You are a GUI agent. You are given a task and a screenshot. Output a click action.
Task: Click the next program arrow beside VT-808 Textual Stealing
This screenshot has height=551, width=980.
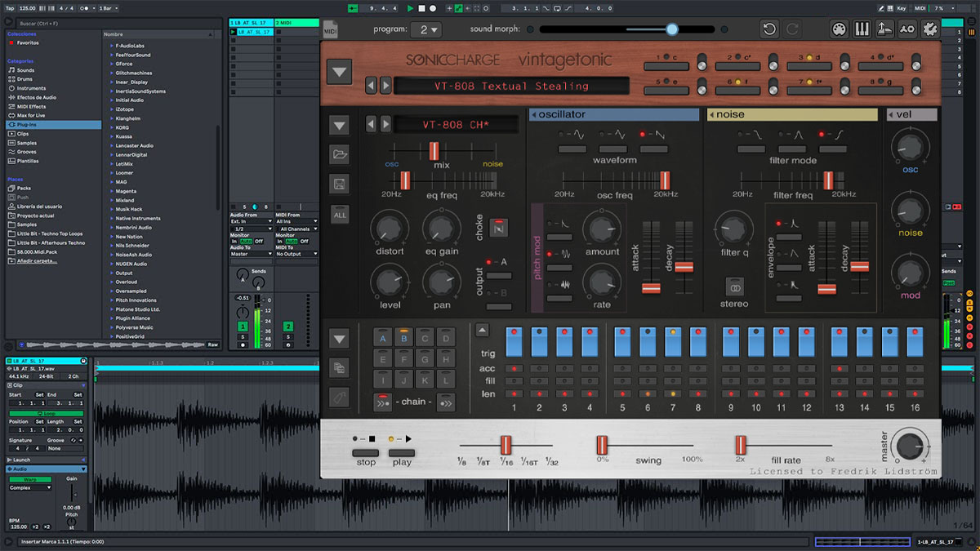click(x=384, y=86)
